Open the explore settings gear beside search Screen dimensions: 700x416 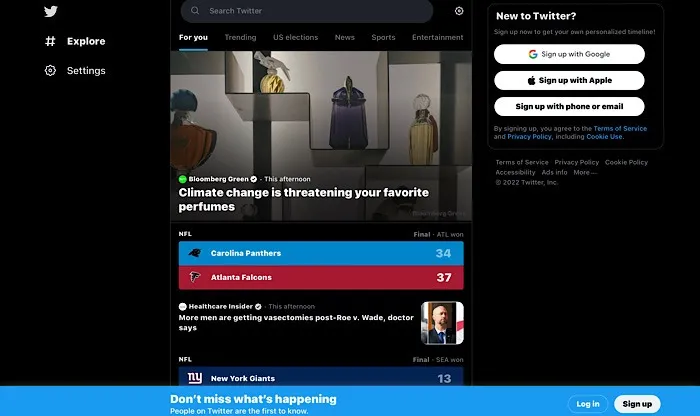459,11
